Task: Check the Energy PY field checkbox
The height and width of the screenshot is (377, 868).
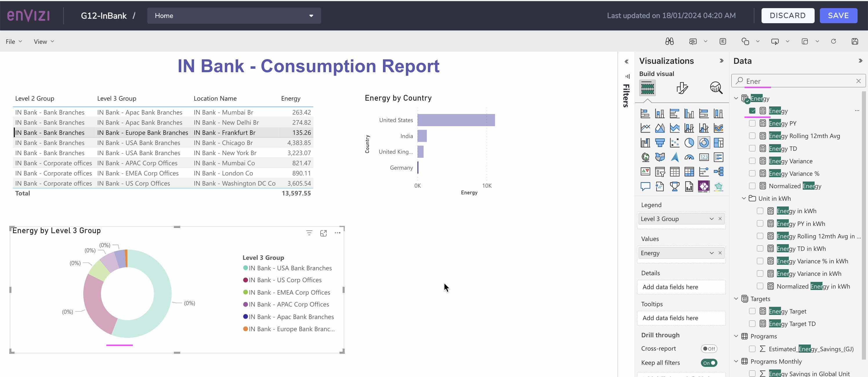Action: tap(752, 123)
